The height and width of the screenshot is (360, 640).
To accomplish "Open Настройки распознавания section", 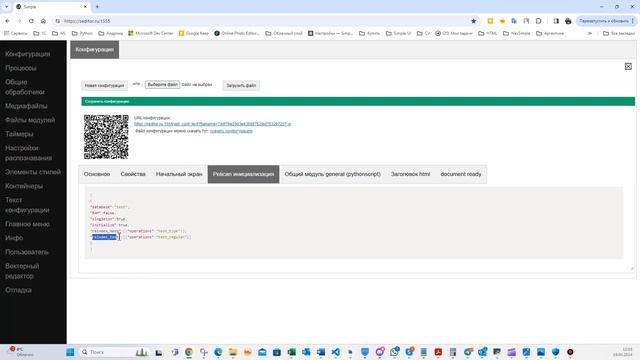I will (29, 153).
